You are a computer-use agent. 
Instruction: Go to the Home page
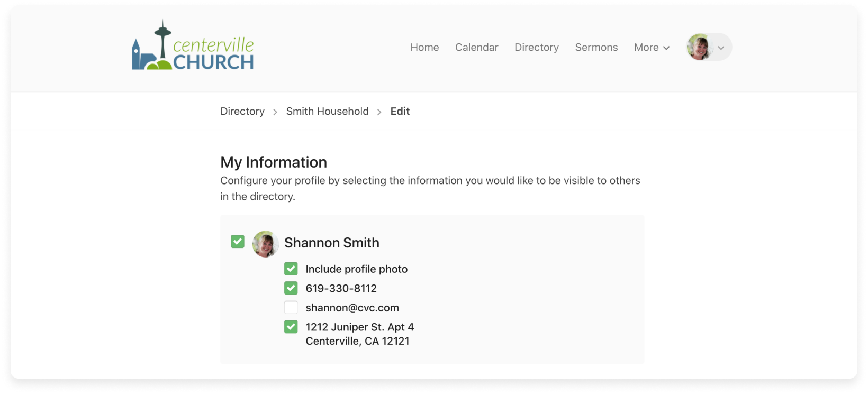click(x=424, y=48)
